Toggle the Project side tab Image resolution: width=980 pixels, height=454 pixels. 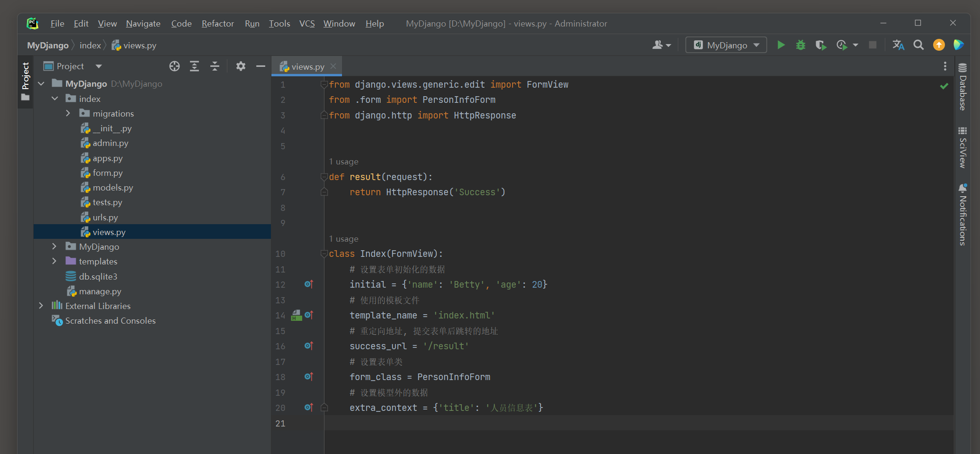26,82
